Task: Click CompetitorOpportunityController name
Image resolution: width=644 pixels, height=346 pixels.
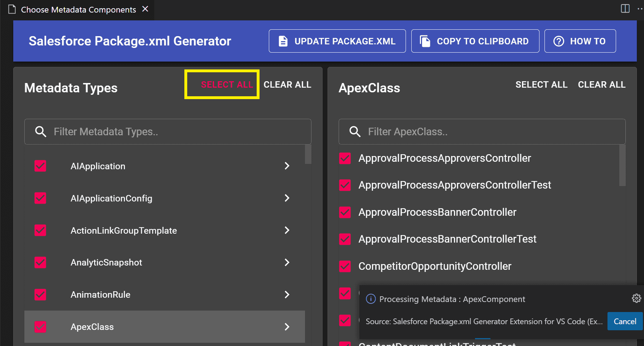Action: tap(435, 266)
